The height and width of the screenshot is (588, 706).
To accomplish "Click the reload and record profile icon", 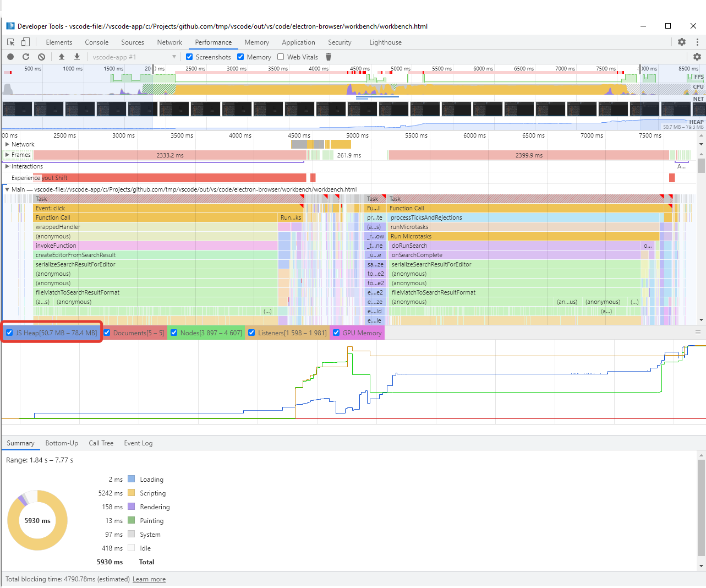I will (26, 57).
